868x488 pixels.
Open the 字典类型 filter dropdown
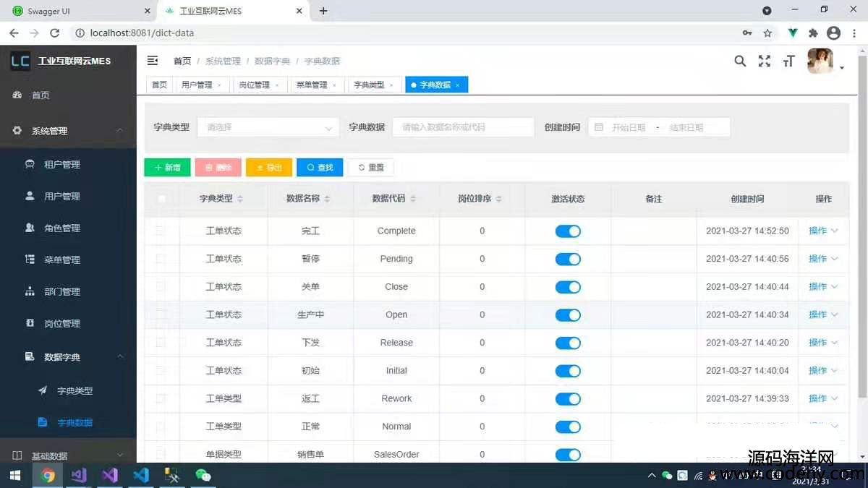tap(268, 127)
